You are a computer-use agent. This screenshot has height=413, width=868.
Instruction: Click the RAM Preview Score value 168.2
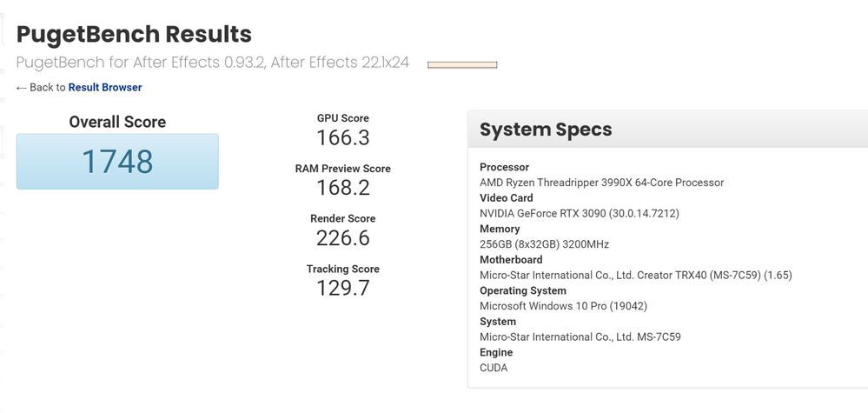click(x=343, y=188)
